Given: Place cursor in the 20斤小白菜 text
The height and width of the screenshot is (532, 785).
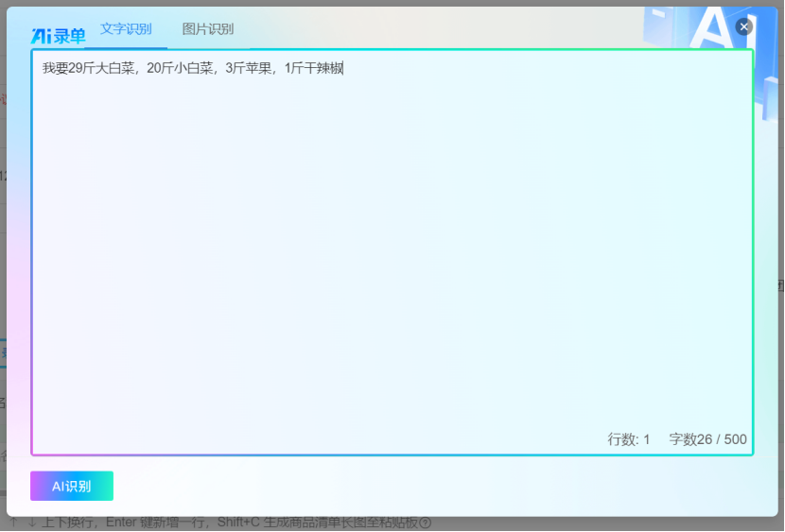Looking at the screenshot, I should click(x=180, y=68).
